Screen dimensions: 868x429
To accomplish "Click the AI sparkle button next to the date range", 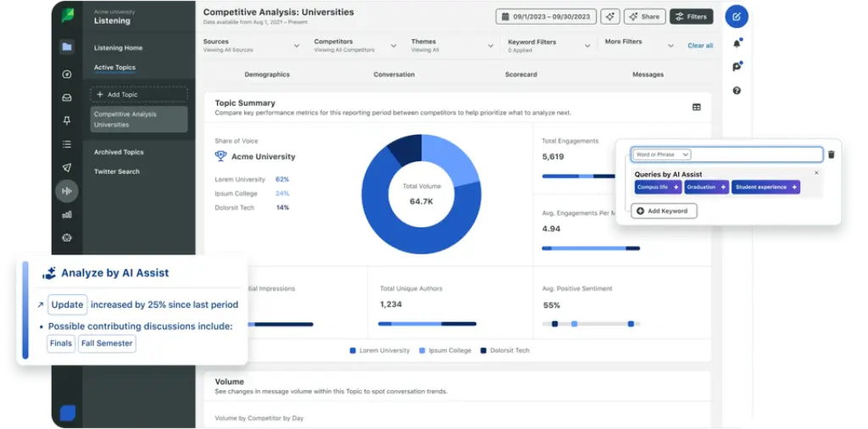I will coord(610,17).
